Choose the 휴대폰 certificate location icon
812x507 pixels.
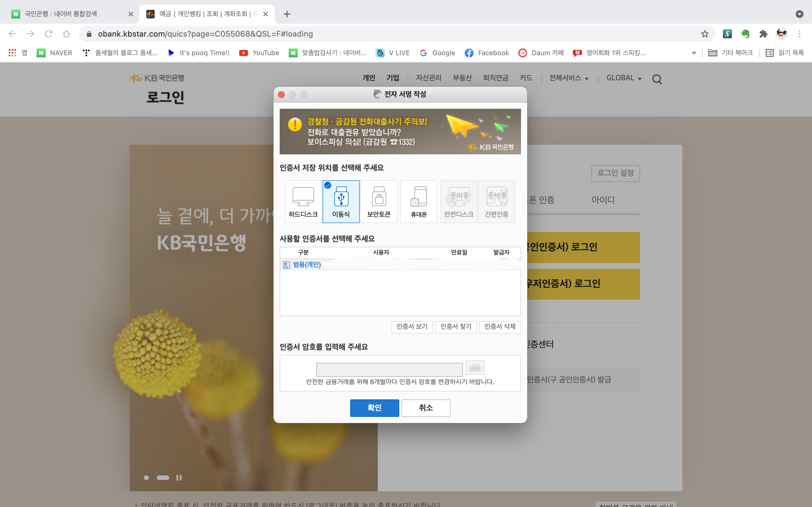tap(418, 201)
